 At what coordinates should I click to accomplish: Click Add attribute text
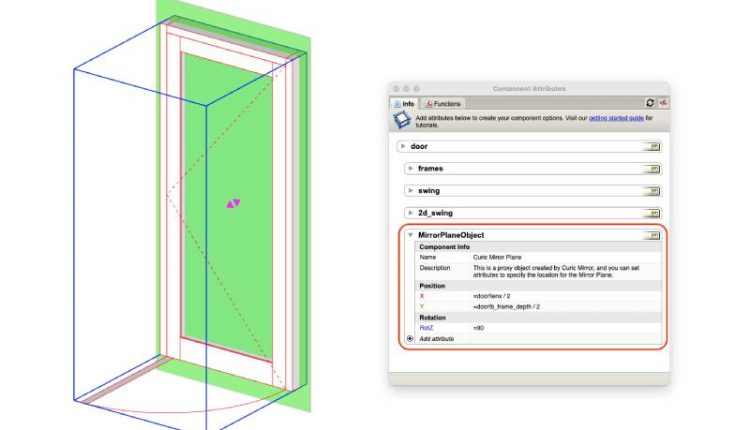437,339
